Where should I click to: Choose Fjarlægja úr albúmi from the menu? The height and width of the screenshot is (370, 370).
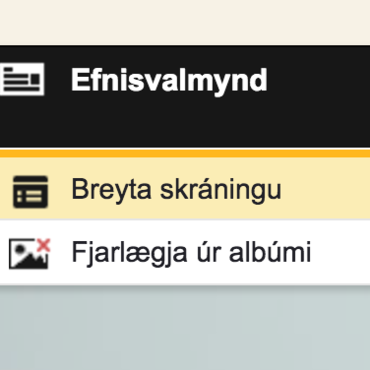click(185, 252)
